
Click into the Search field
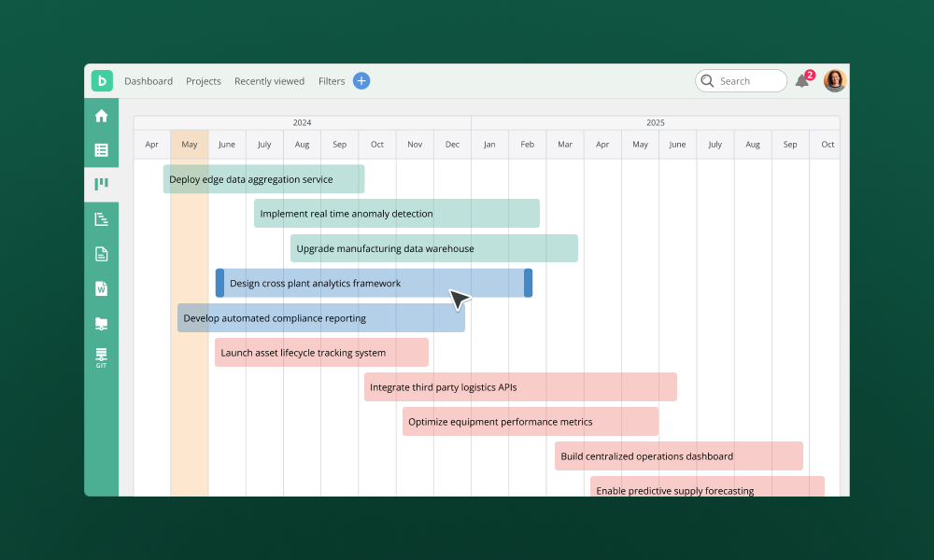tap(749, 81)
